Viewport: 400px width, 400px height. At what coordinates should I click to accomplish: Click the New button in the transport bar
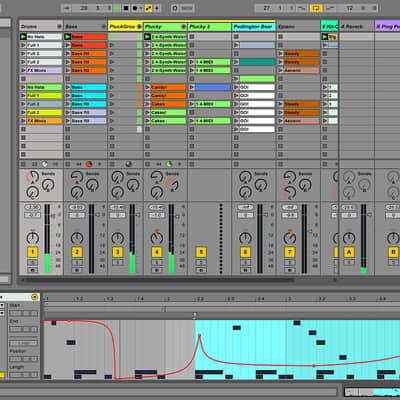click(187, 8)
